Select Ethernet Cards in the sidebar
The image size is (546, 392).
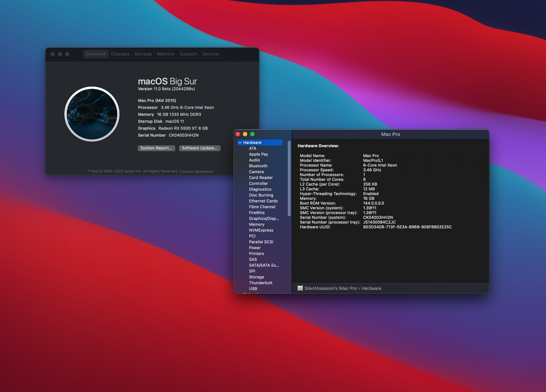(x=263, y=201)
